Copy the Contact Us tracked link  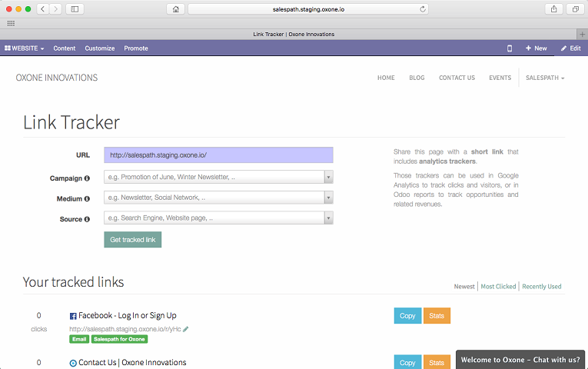(407, 362)
